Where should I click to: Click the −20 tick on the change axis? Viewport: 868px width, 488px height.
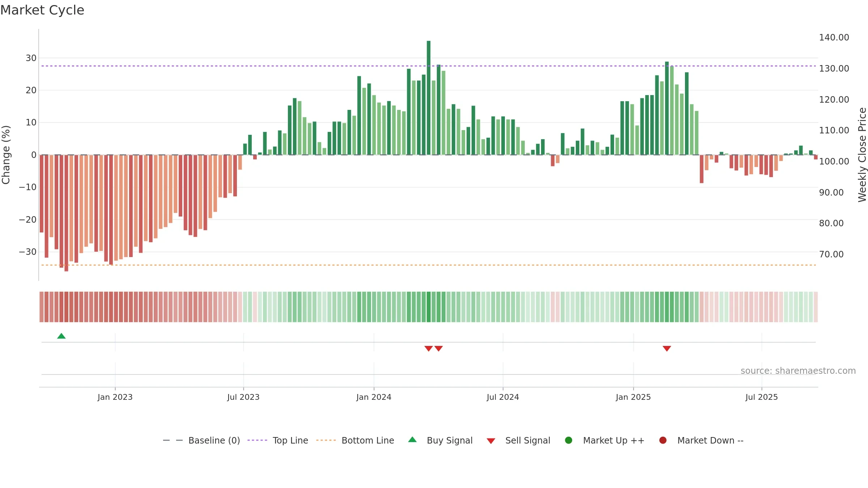[x=28, y=220]
